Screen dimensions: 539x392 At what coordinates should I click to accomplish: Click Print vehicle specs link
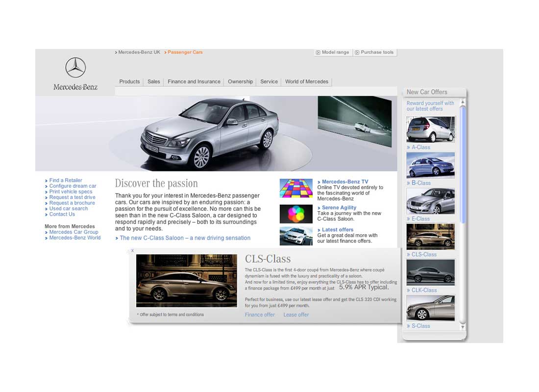tap(71, 192)
